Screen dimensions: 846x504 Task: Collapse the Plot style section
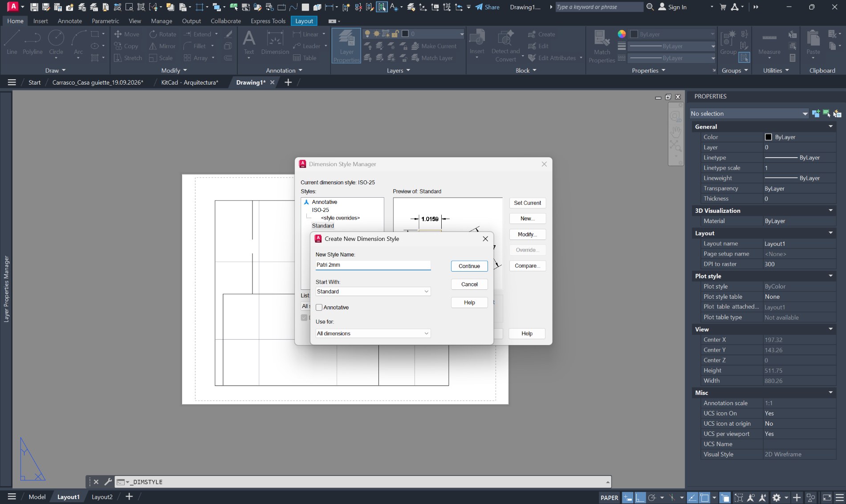point(830,276)
